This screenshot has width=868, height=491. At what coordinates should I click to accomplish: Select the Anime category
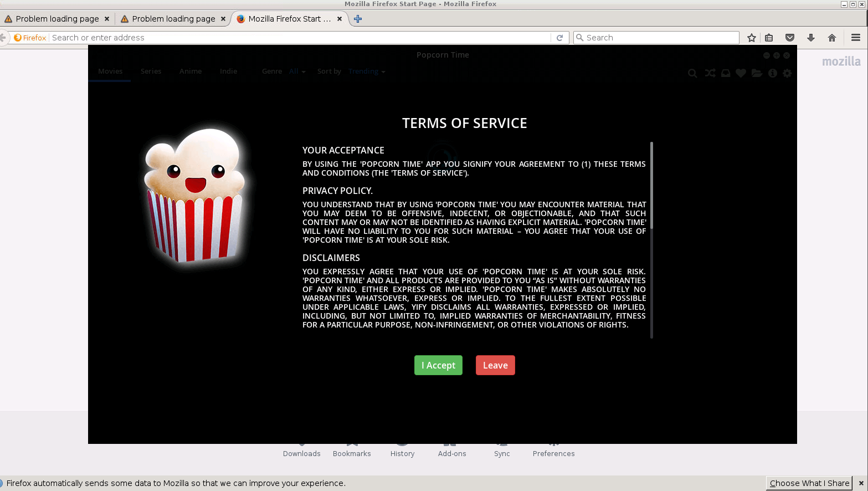(x=190, y=71)
